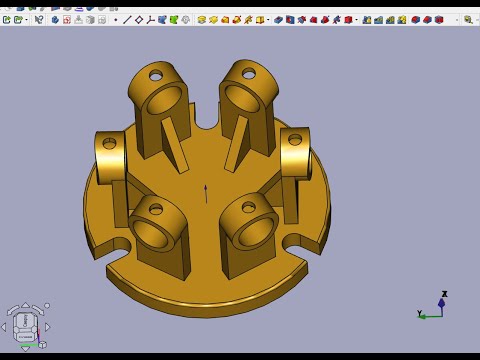Click the Create sketch icon
Viewport: 480px width, 360px height.
pyautogui.click(x=67, y=20)
